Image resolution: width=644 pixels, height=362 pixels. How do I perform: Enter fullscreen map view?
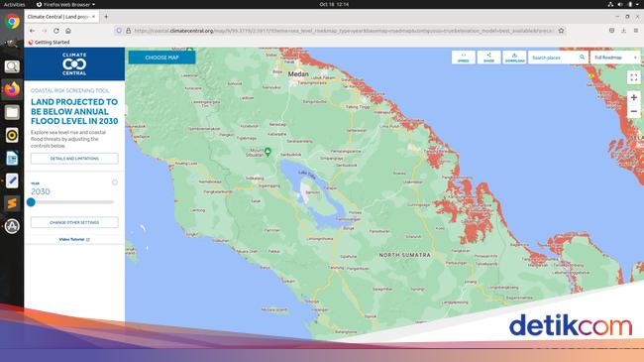[633, 77]
